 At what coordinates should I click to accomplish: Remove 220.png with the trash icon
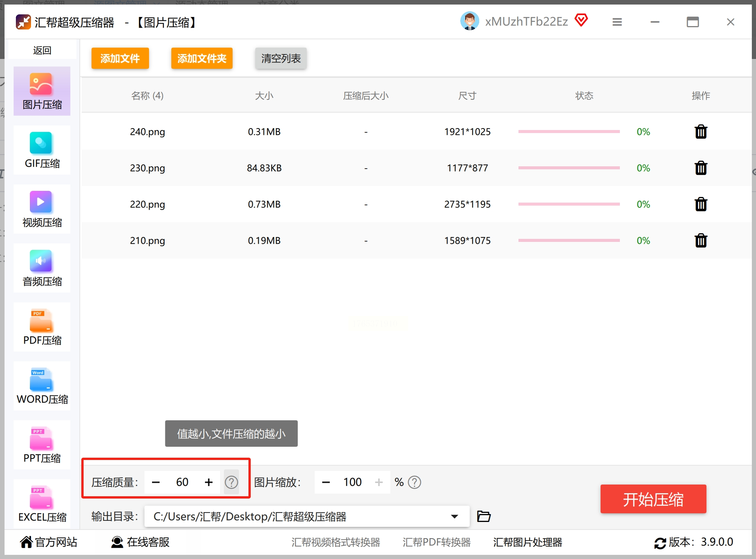point(700,204)
